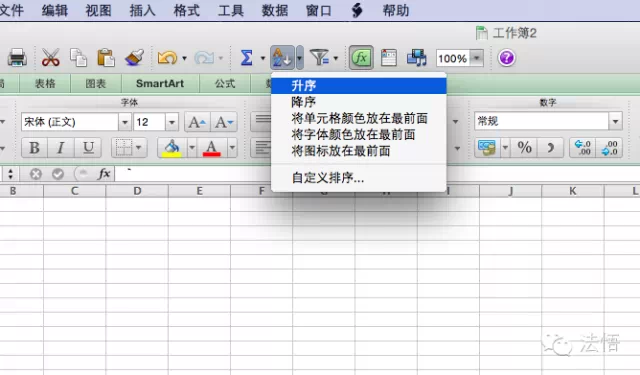This screenshot has width=640, height=375.
Task: Open the Undo history dropdown arrow
Action: 184,58
